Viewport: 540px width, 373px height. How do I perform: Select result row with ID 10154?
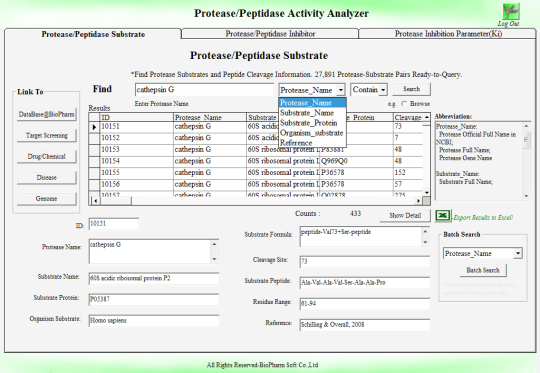click(256, 161)
